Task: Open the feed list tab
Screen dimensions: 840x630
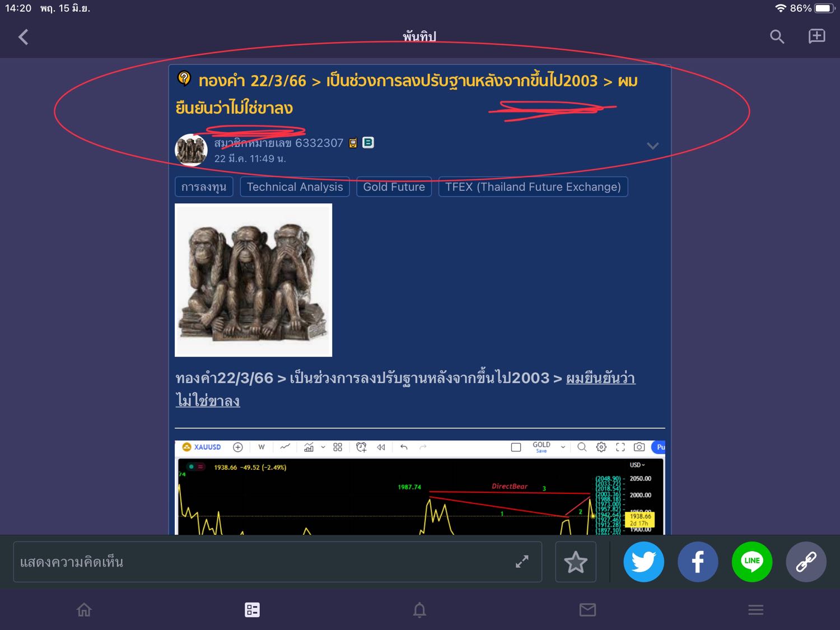Action: 252,610
